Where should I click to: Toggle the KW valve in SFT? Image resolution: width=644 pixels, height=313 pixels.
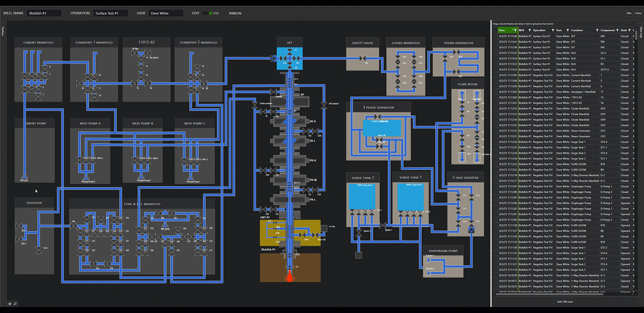[283, 59]
